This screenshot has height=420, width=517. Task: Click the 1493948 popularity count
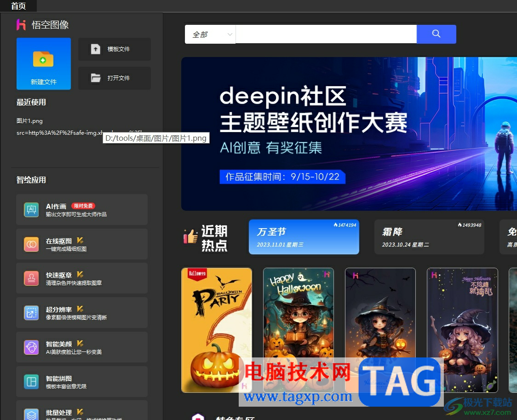tap(470, 225)
